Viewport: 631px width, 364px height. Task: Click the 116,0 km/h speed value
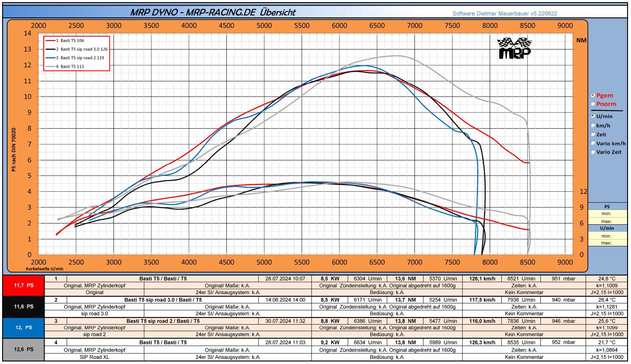click(x=482, y=321)
